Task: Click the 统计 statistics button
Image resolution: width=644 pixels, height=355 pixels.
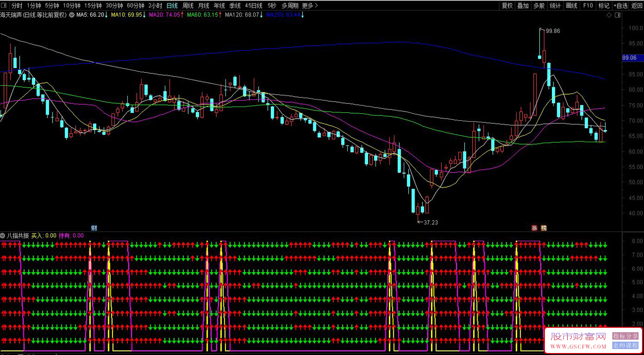Action: click(555, 5)
